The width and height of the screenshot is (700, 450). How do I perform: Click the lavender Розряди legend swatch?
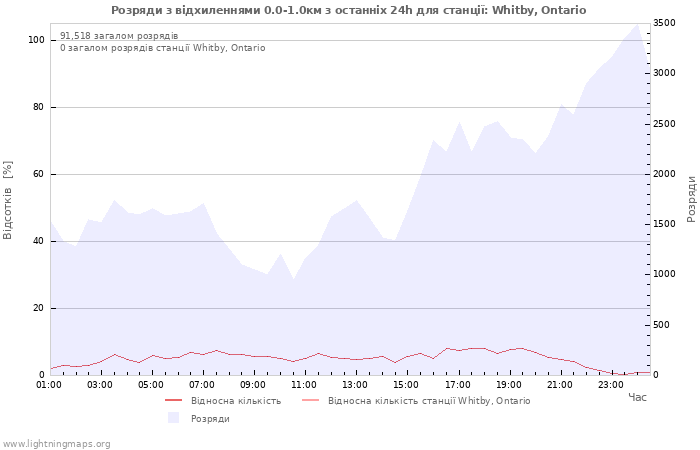pos(173,418)
